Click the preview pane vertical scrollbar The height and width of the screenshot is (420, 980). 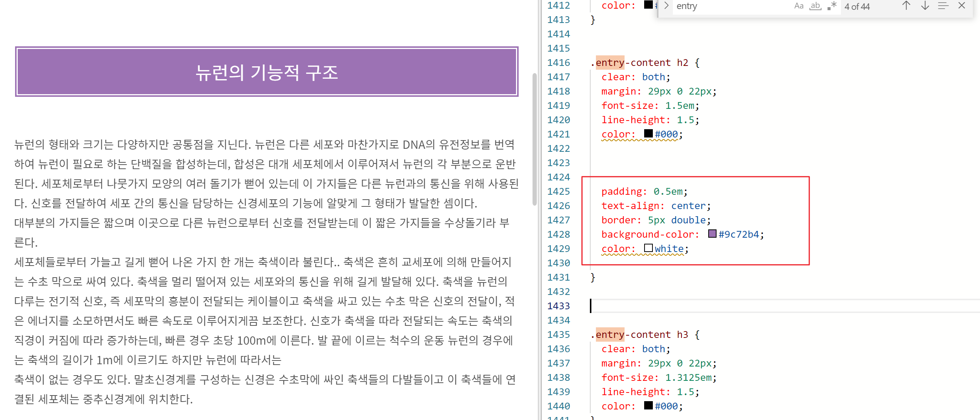click(534, 139)
